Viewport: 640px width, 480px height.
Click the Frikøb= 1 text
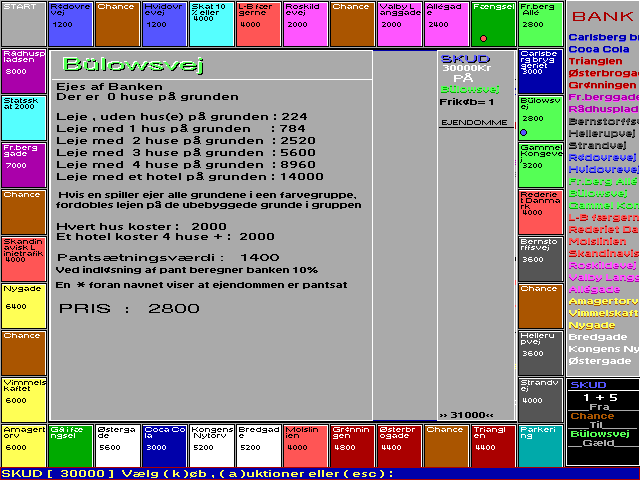[467, 102]
